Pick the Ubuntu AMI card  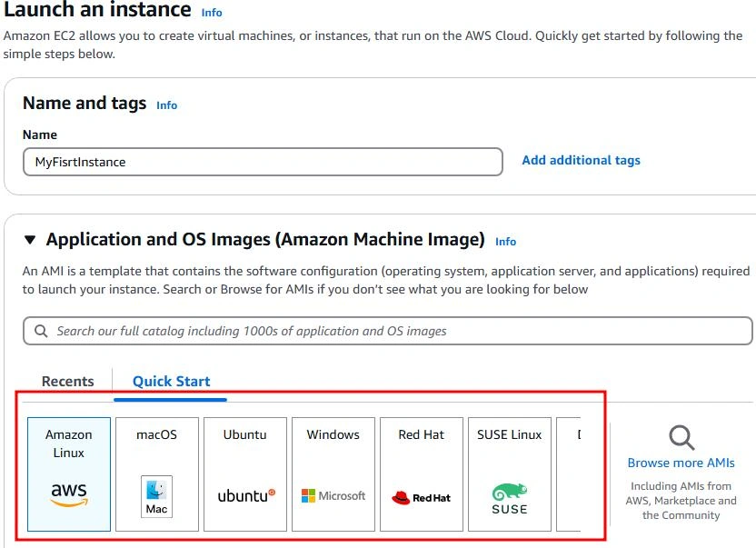245,474
